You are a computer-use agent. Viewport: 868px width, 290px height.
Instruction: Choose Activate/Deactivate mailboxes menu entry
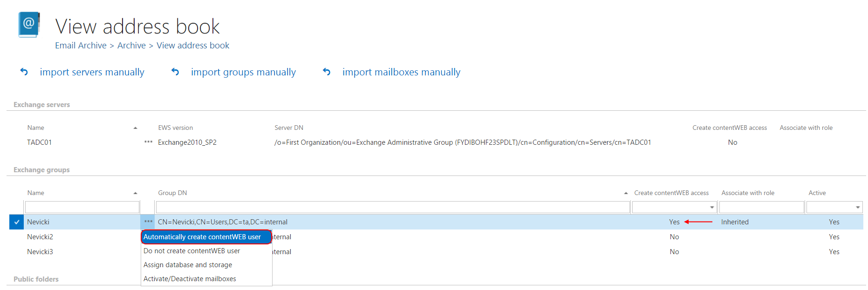190,279
